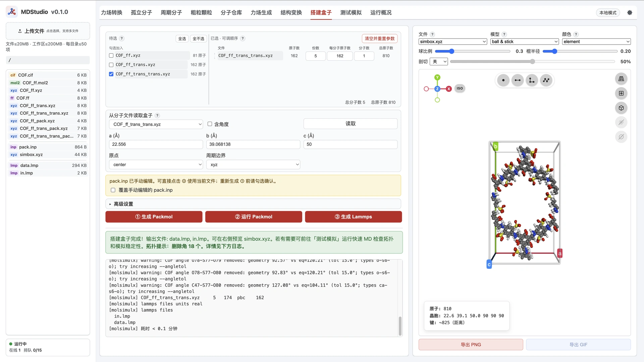
Task: Click the slashed-circle icon in viewer
Action: pos(621,137)
